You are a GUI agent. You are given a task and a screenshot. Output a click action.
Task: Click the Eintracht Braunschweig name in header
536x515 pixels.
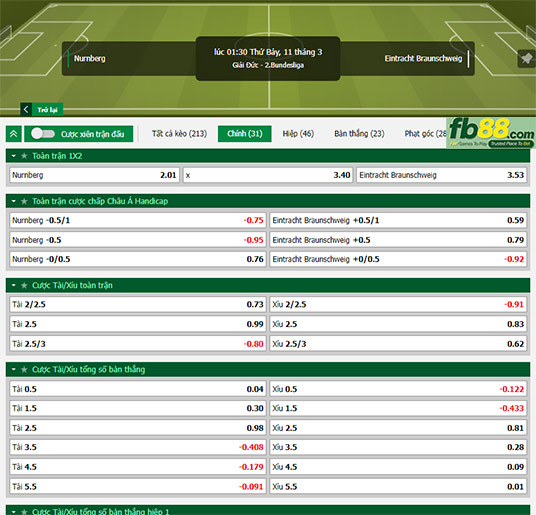point(423,58)
